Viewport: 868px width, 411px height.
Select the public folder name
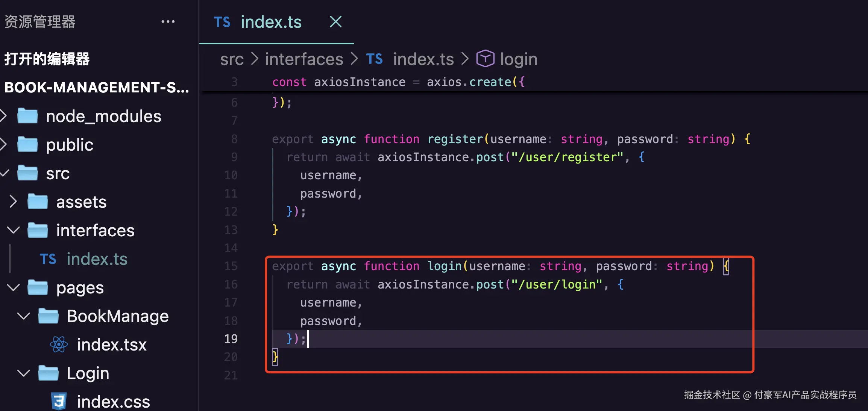70,145
